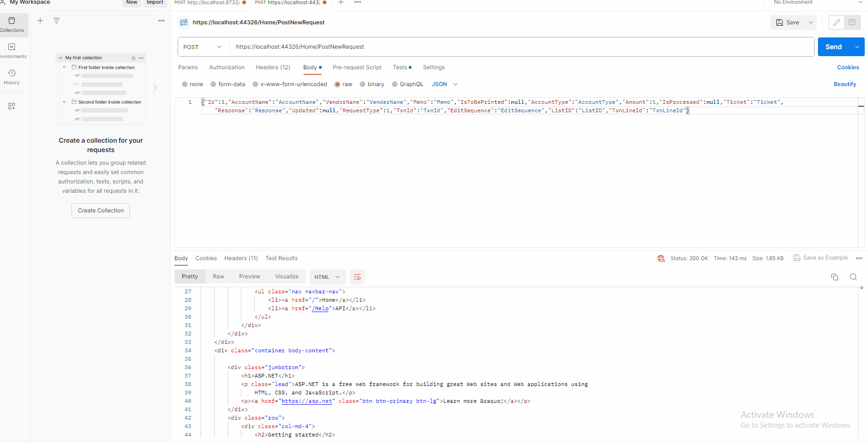Screen dimensions: 868x444
Task: Add a new request tab with plus icon
Action: [341, 2]
